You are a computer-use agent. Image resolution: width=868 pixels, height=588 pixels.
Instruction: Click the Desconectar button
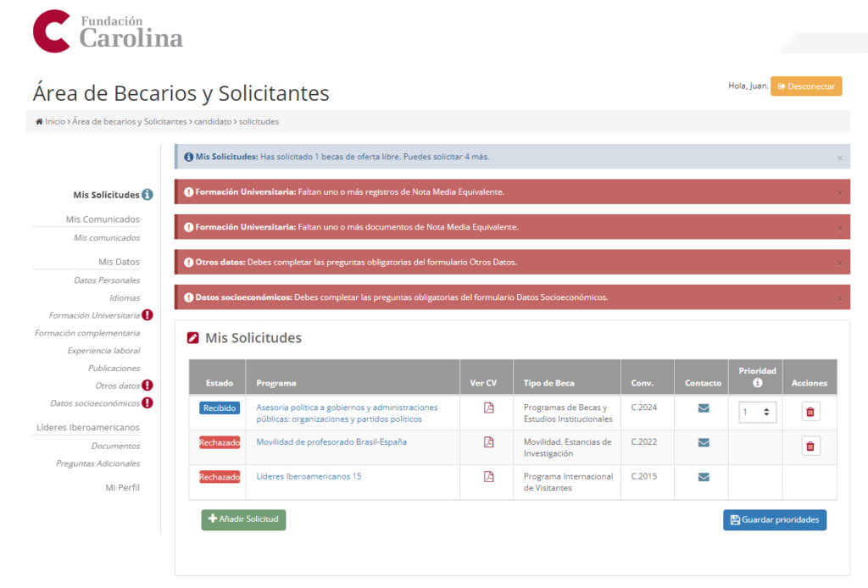click(x=806, y=86)
